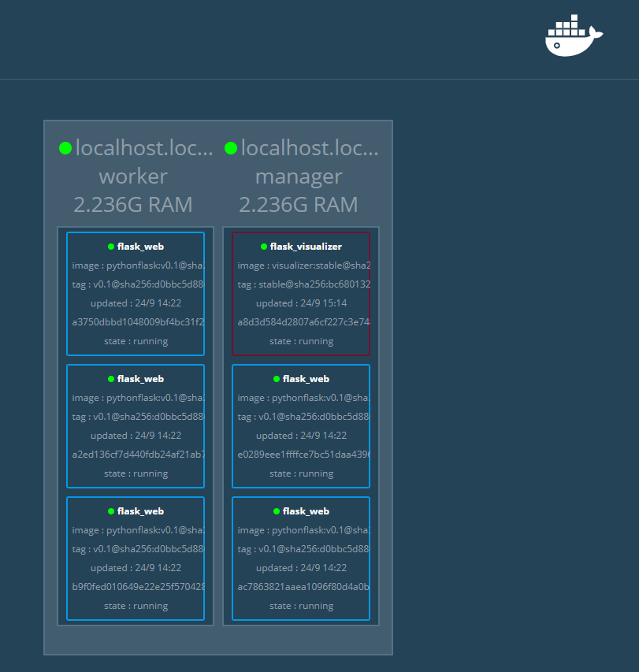Click status dot of bottom manager flask_web
The height and width of the screenshot is (672, 639).
(x=277, y=511)
